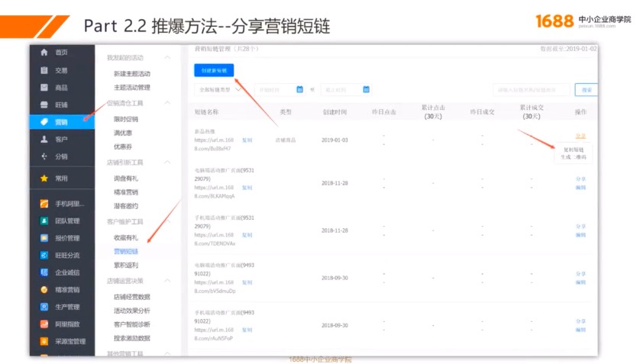This screenshot has width=640, height=364.
Task: Select 营销短链 menu item
Action: point(126,251)
